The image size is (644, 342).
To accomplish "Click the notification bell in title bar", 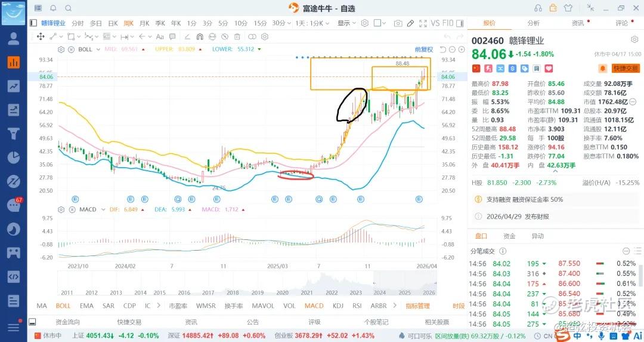I will tap(54, 8).
